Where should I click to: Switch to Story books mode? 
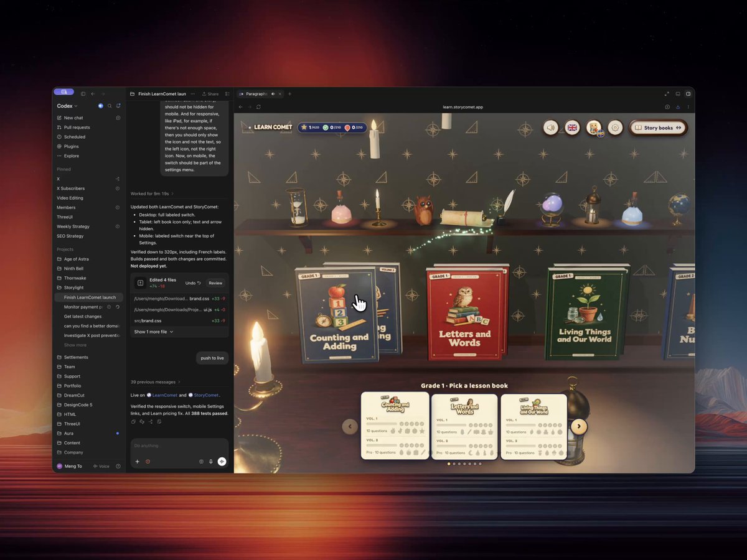(x=658, y=128)
